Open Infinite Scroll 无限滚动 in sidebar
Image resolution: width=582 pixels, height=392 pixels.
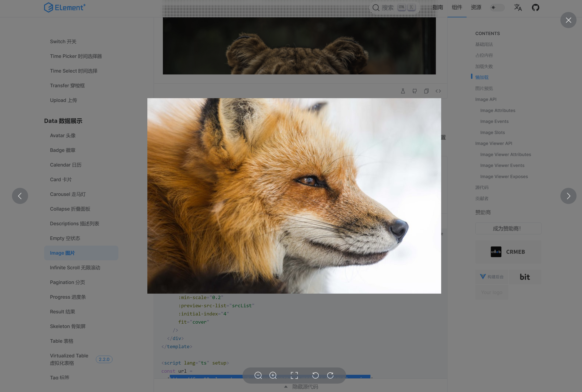(75, 268)
